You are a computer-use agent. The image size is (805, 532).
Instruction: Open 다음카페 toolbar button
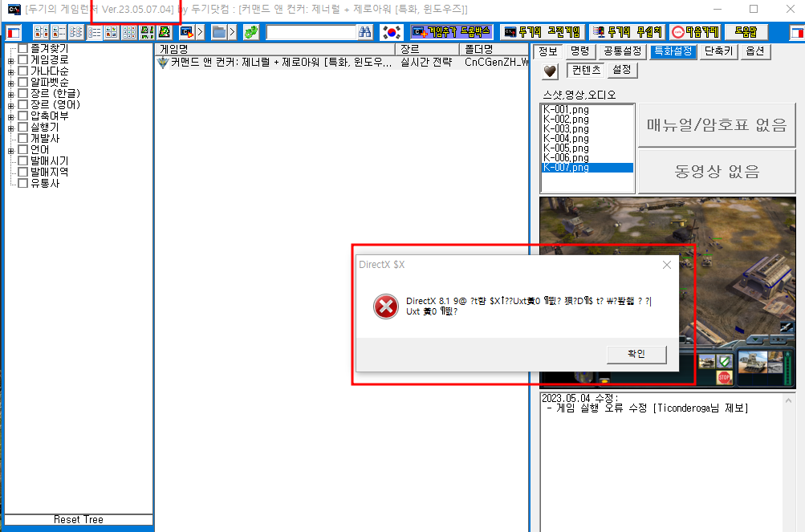695,32
